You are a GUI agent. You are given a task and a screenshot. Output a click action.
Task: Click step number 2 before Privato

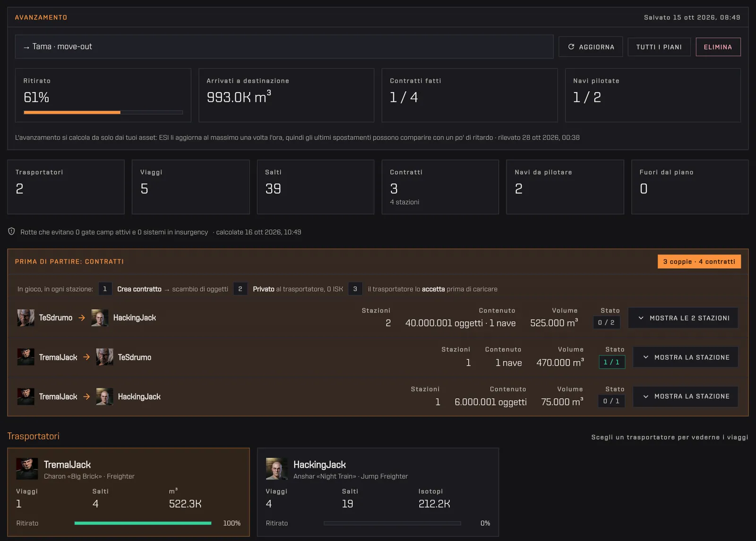[x=240, y=289]
